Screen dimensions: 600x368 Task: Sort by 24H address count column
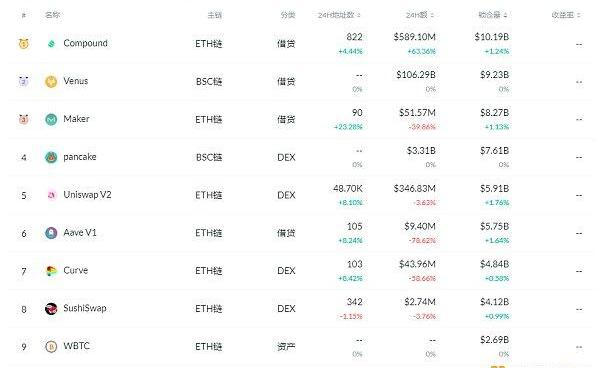click(339, 15)
